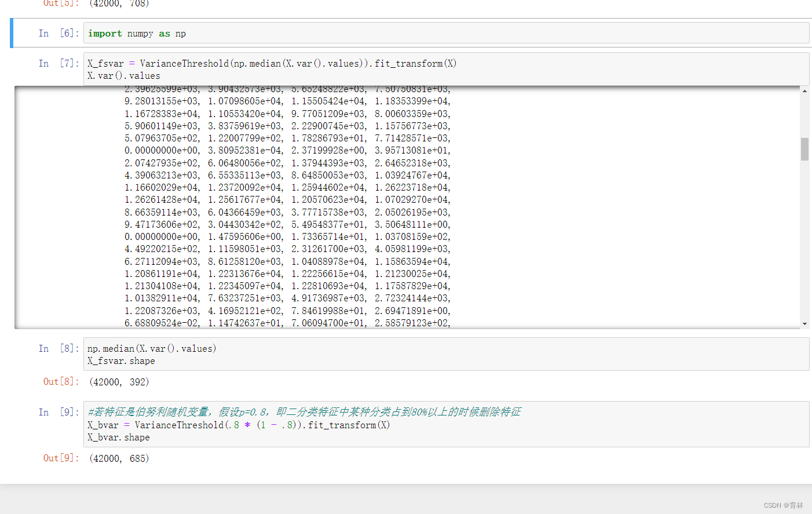Click array value 4.49220215e+02
Image resolution: width=812 pixels, height=514 pixels.
(x=162, y=249)
